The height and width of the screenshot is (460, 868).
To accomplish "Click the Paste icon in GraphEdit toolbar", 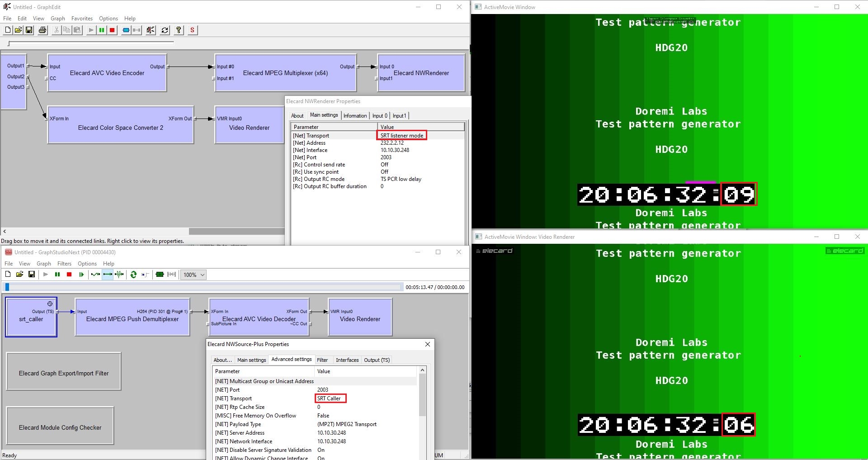I will (77, 30).
